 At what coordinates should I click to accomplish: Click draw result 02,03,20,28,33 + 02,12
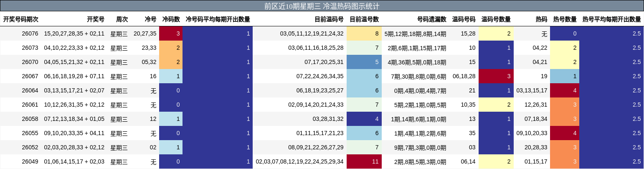(74, 147)
